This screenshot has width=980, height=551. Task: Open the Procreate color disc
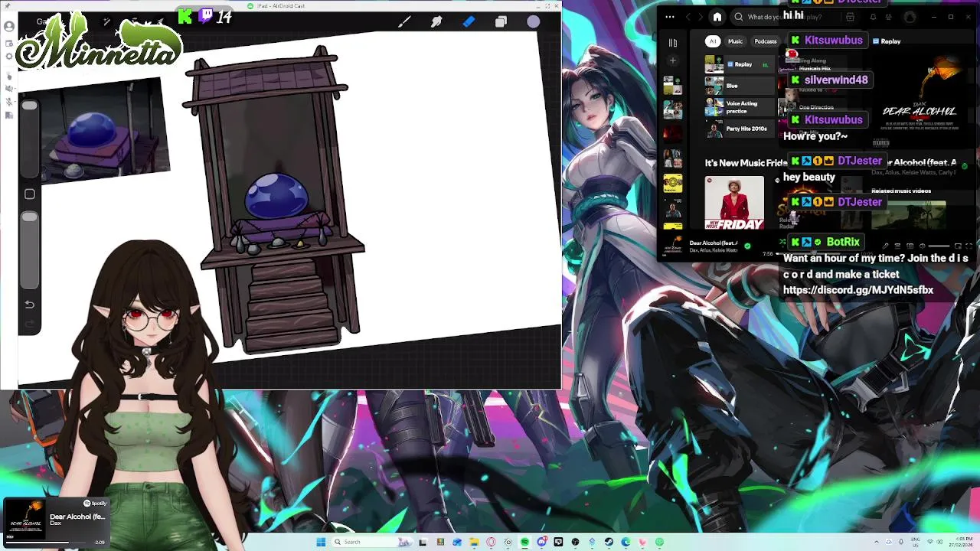533,22
